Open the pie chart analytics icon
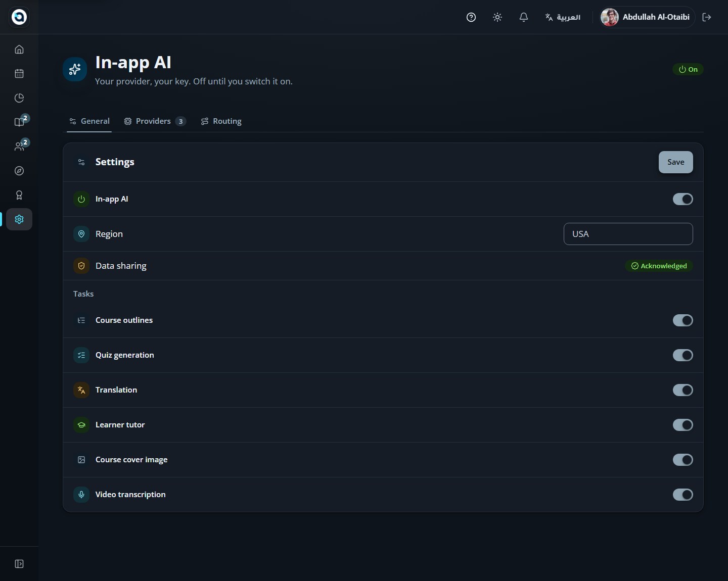Viewport: 728px width, 581px height. [x=19, y=98]
